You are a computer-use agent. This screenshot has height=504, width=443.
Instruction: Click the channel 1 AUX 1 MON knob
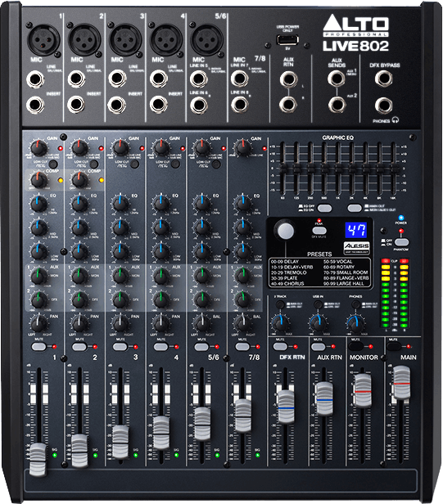coord(38,276)
